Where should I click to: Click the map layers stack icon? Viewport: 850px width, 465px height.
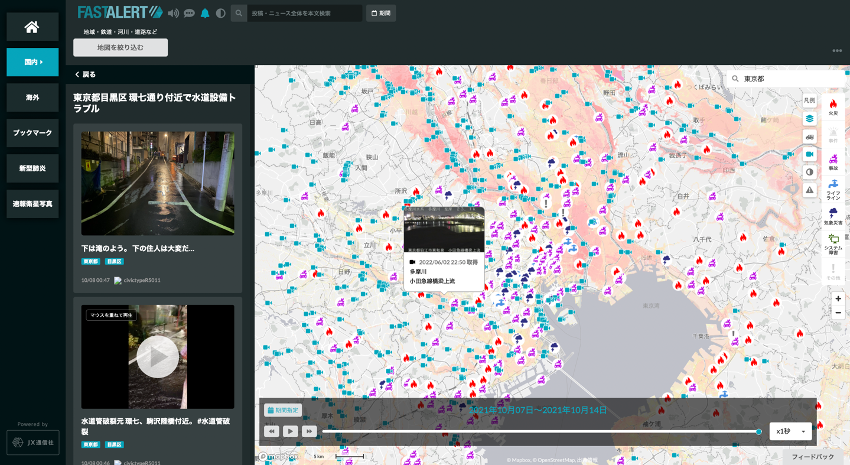(810, 118)
